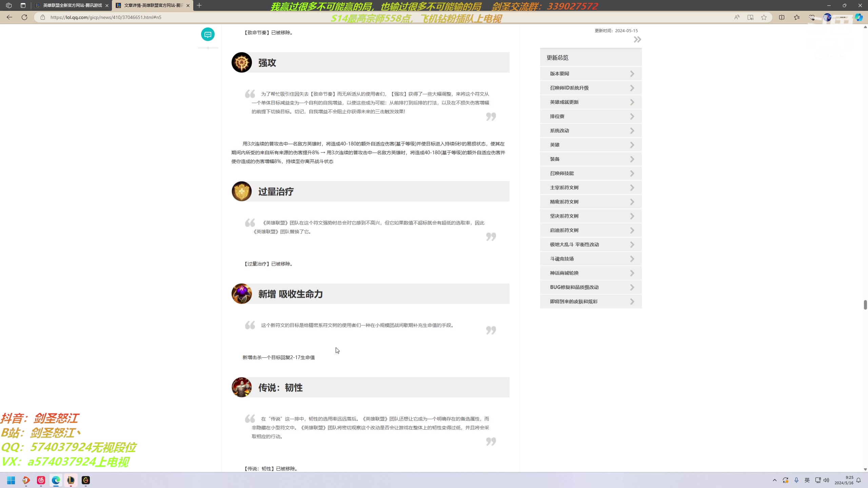This screenshot has width=868, height=488.
Task: Click the 传说：韧性 rune icon
Action: [242, 387]
